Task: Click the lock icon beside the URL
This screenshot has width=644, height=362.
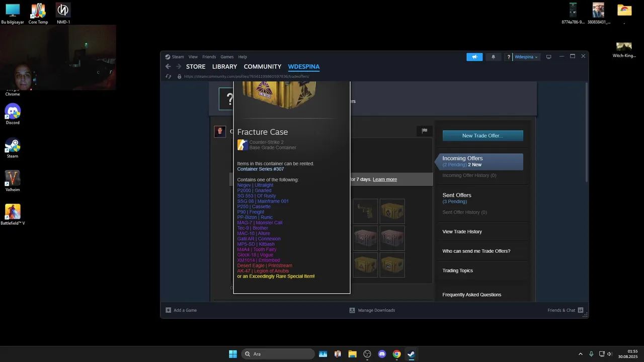Action: point(179,76)
